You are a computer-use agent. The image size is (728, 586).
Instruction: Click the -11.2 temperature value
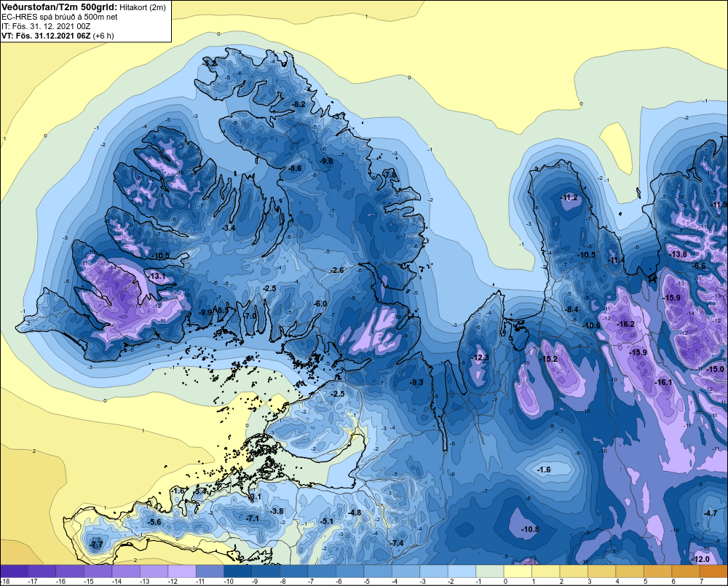pyautogui.click(x=570, y=197)
